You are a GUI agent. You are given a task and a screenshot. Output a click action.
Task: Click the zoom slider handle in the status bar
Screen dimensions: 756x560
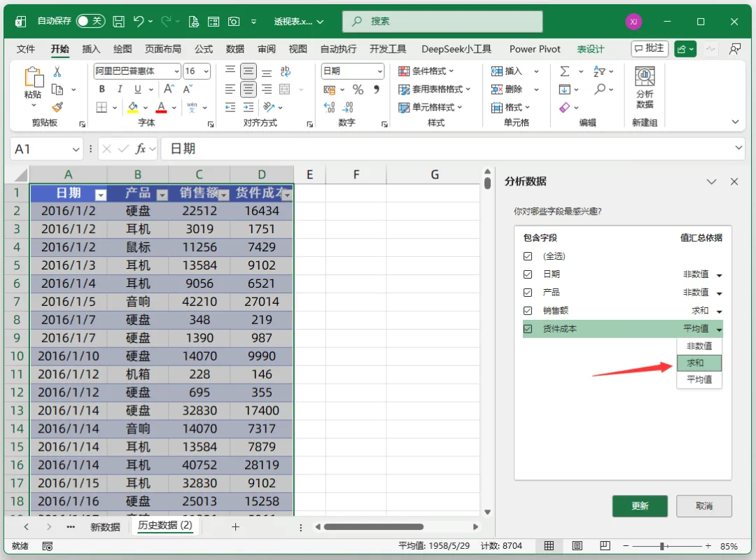coord(662,546)
